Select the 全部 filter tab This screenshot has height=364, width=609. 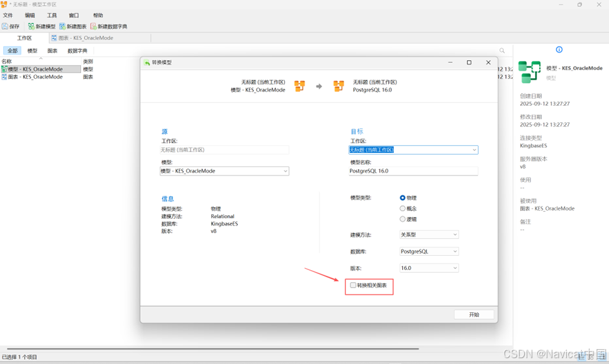point(12,51)
